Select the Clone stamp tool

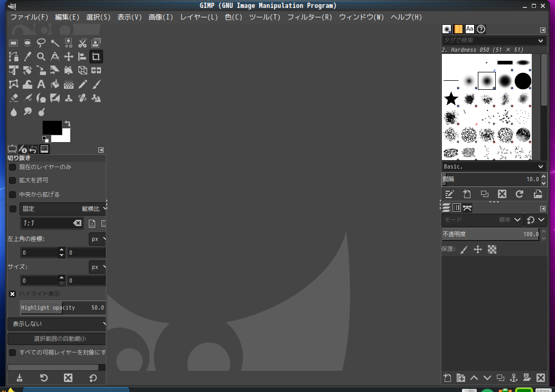click(x=69, y=98)
